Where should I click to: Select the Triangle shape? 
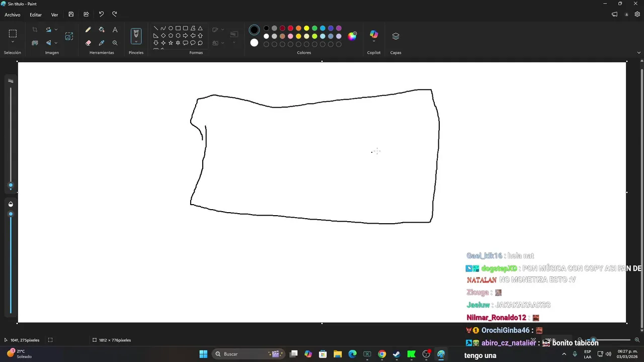(x=200, y=28)
